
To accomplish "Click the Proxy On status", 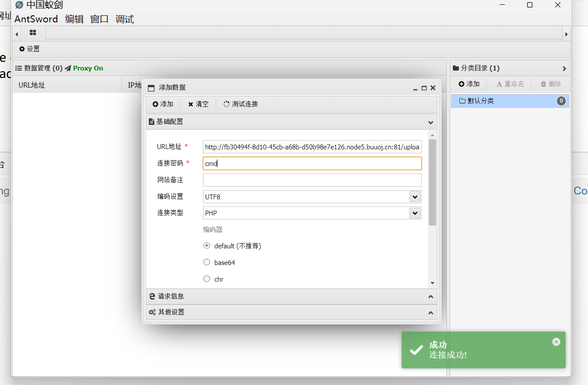I will (88, 68).
